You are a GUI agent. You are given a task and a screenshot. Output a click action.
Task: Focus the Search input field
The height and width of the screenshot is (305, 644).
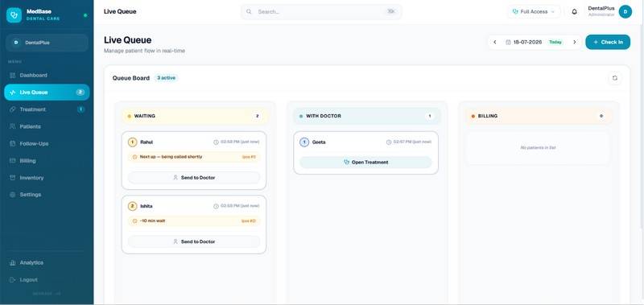[321, 12]
